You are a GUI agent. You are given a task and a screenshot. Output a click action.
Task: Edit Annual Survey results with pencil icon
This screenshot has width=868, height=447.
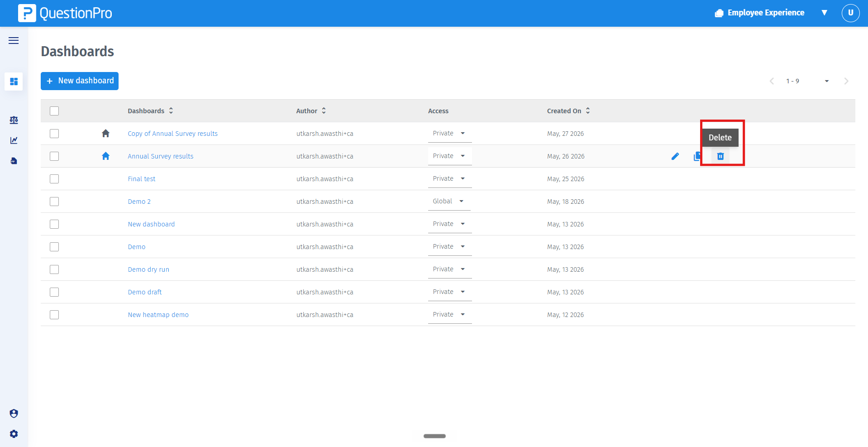675,156
